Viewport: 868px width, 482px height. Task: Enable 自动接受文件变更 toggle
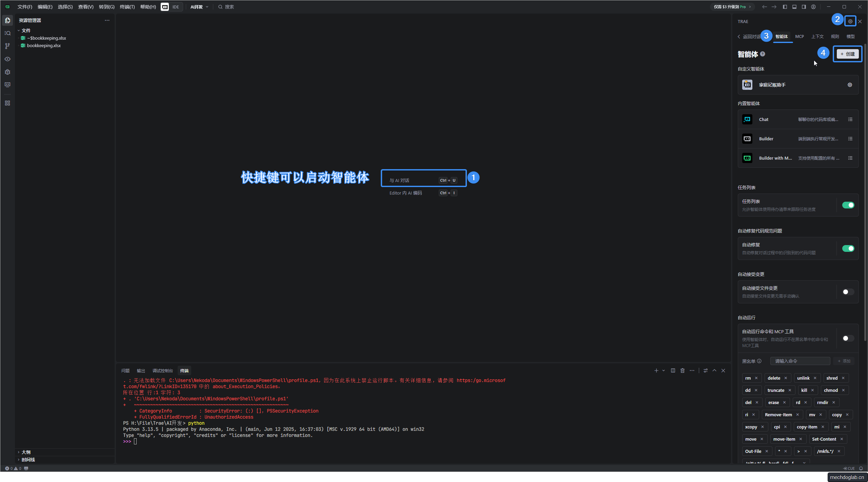[x=848, y=292]
